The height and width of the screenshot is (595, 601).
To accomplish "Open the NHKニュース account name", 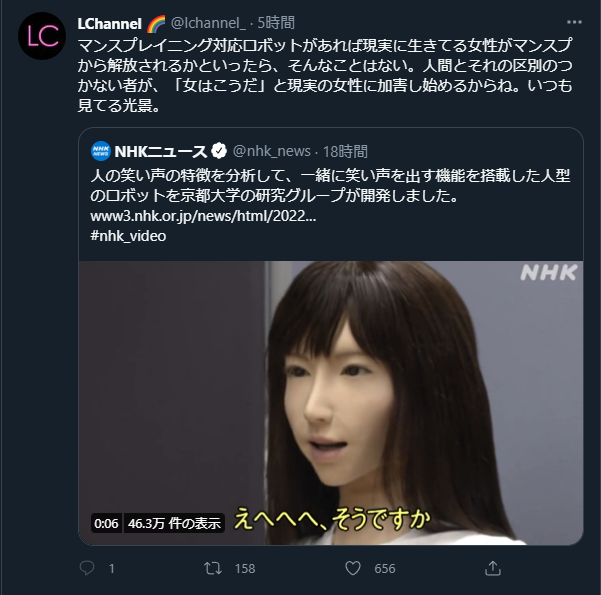I will [161, 151].
